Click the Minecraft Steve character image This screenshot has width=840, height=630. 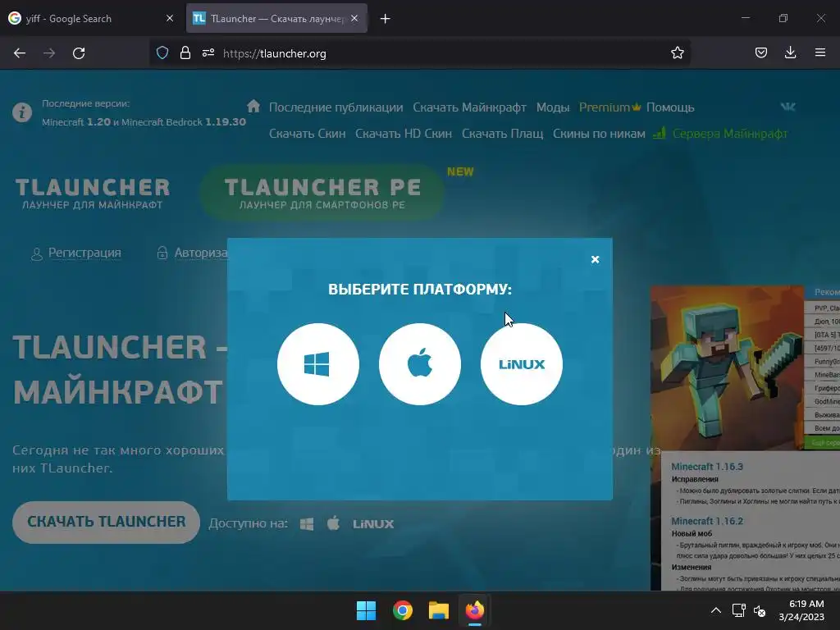click(727, 367)
